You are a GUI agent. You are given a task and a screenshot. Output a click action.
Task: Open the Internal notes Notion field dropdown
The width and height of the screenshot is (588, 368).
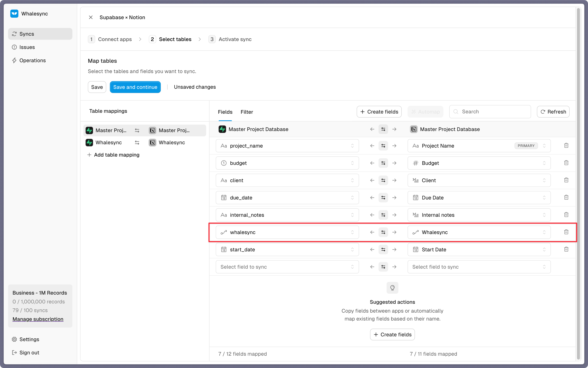479,215
